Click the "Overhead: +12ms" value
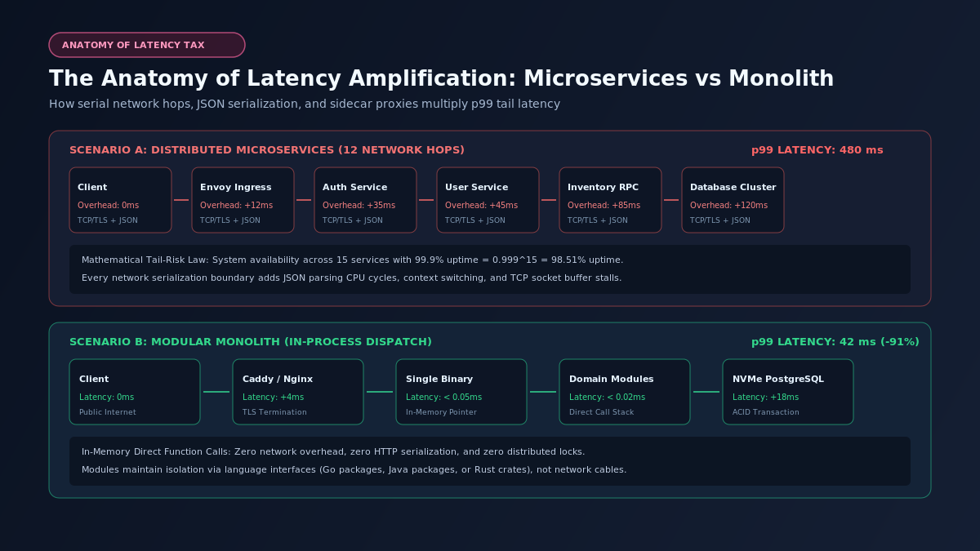 [x=237, y=205]
